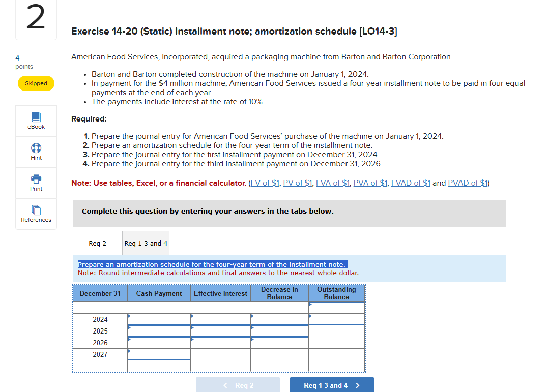The height and width of the screenshot is (392, 548).
Task: Open the FVA of $1 table link
Action: (x=333, y=183)
